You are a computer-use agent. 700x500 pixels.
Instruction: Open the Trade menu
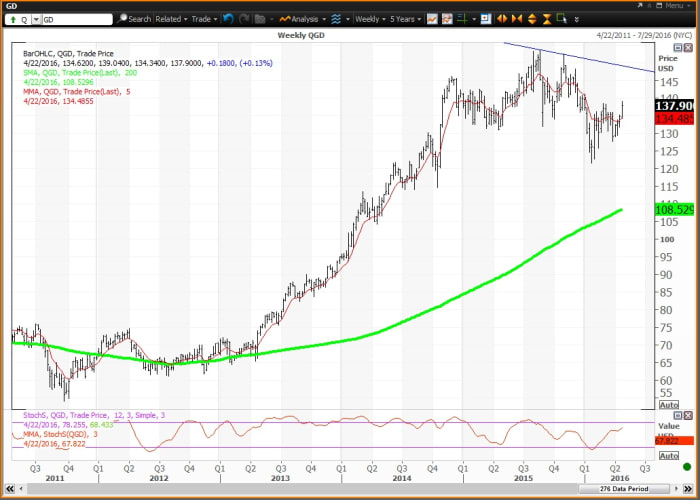coord(205,18)
